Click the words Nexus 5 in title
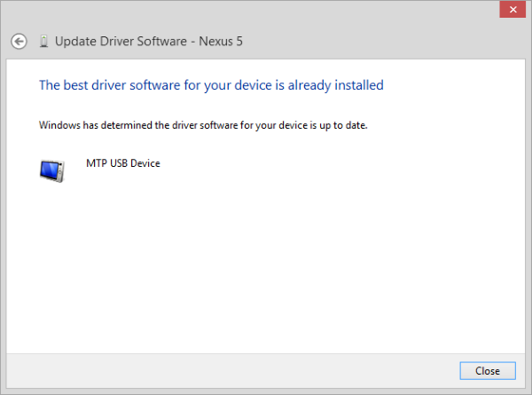The height and width of the screenshot is (395, 532). pos(221,41)
